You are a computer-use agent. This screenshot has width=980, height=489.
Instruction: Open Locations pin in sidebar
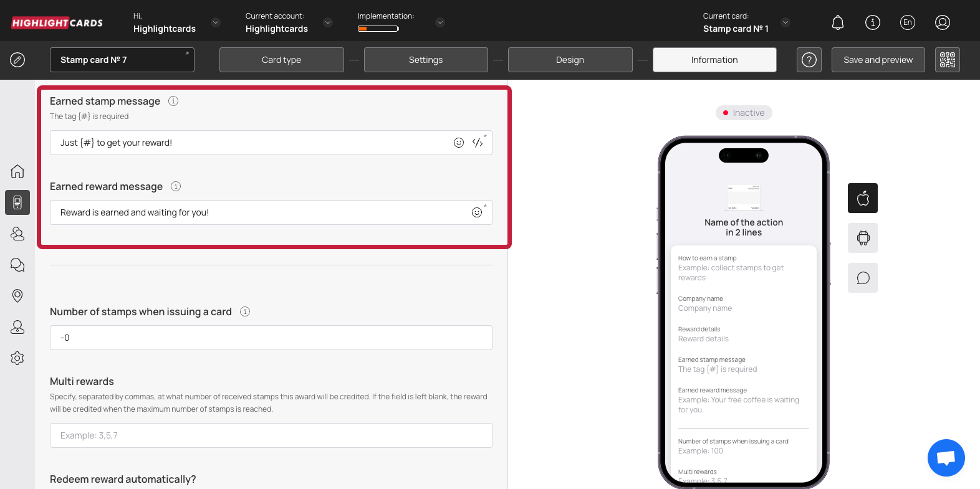[x=17, y=296]
